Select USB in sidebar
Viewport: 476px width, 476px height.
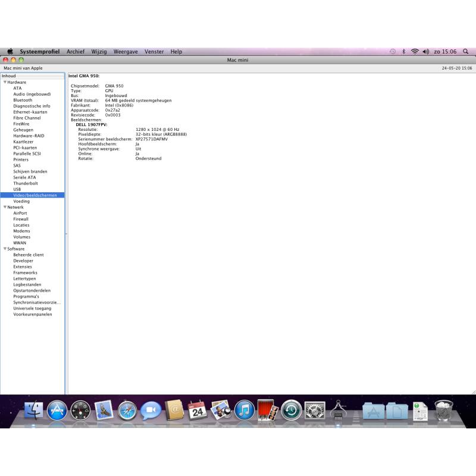[x=17, y=189]
